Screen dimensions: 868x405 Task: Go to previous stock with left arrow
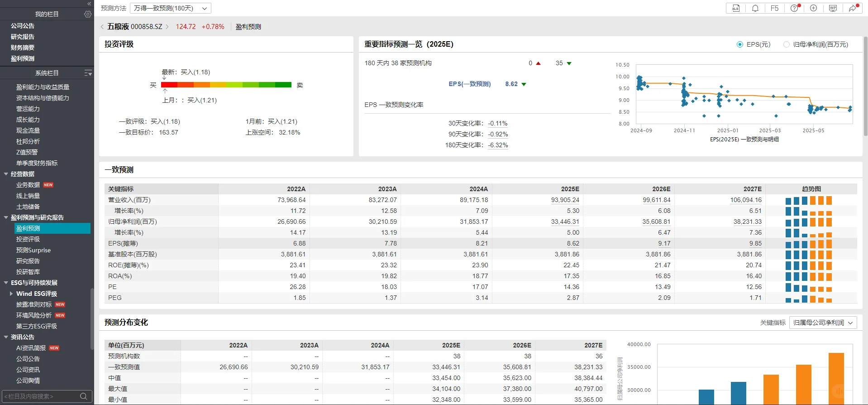(x=102, y=27)
